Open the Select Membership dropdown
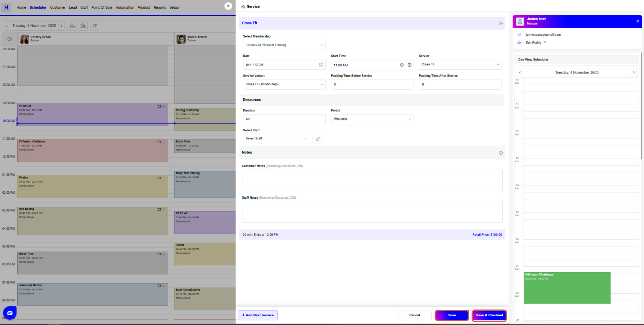The height and width of the screenshot is (325, 644). (x=284, y=45)
